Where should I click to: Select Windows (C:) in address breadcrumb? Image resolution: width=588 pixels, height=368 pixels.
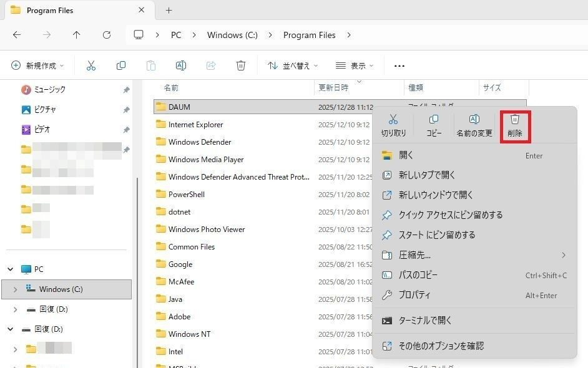[x=232, y=35]
